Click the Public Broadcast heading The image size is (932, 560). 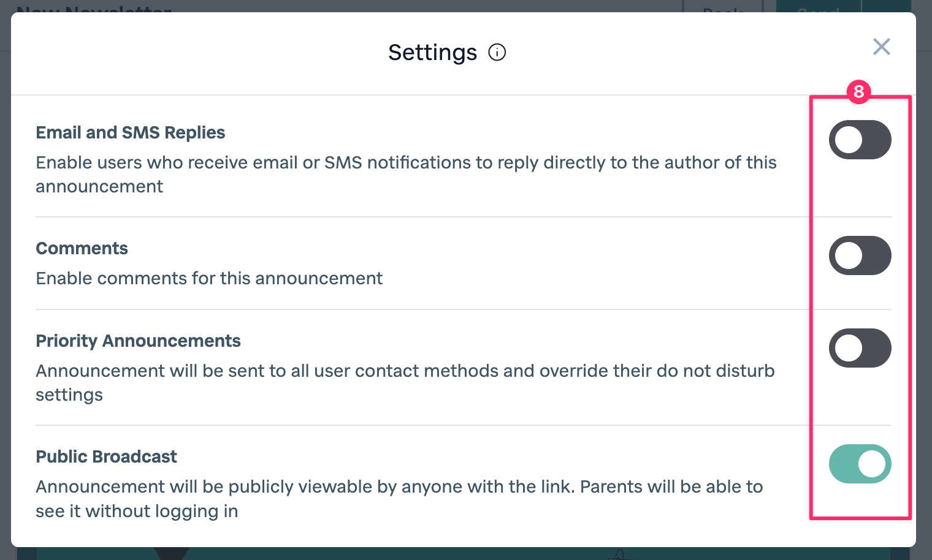click(106, 456)
